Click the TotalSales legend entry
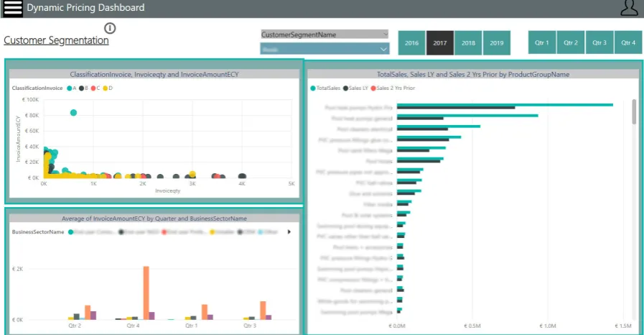This screenshot has height=335, width=644. pos(325,88)
